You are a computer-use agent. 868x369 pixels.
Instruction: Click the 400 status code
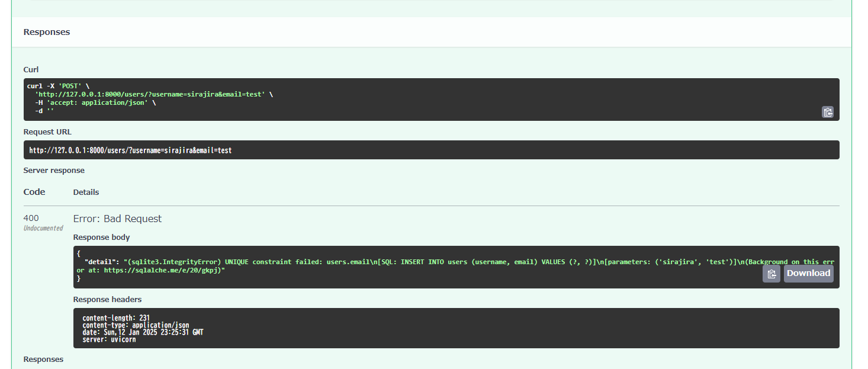31,218
